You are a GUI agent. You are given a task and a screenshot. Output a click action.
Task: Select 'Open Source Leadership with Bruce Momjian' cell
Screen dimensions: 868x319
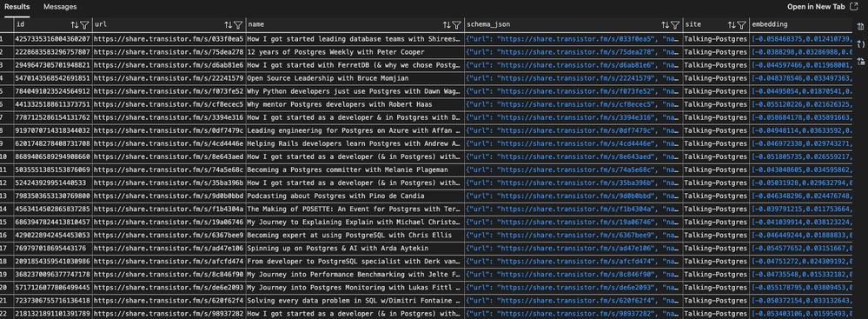(354, 78)
